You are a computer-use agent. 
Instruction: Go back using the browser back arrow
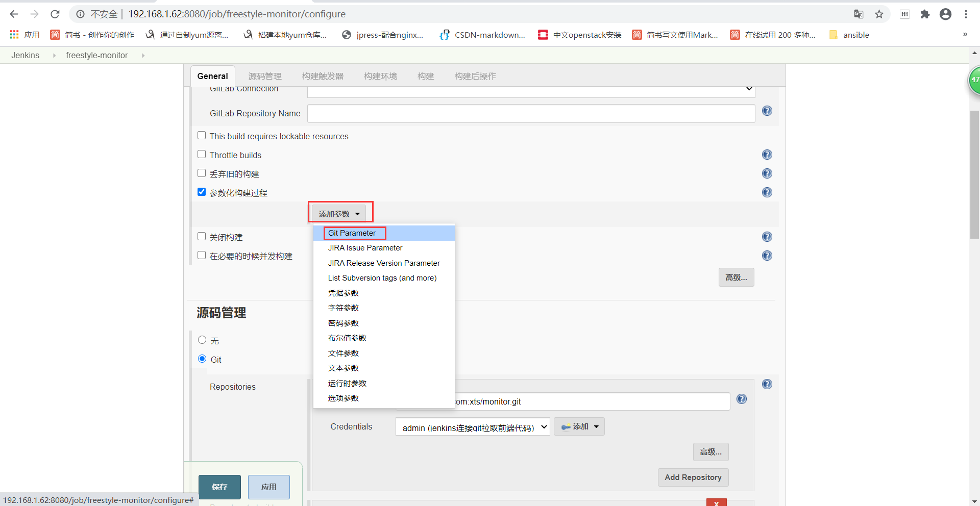[14, 14]
